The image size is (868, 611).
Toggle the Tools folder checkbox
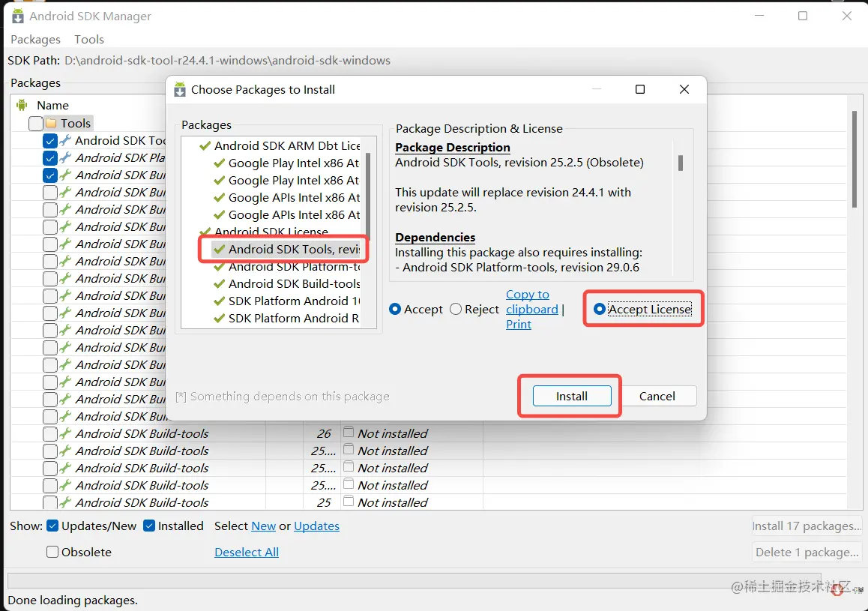point(36,123)
